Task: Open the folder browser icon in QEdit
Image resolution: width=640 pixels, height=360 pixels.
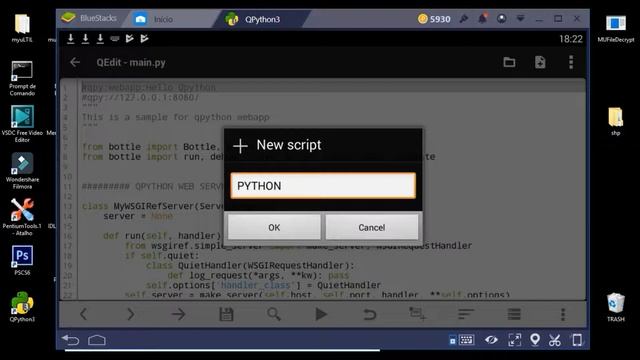Action: pos(509,62)
